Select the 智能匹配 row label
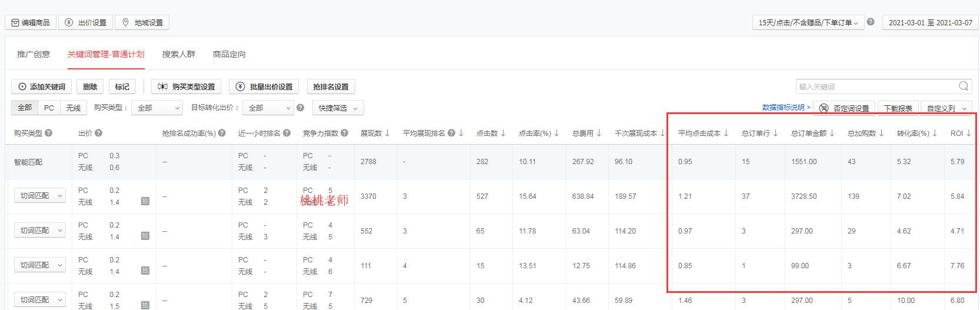Screen dimensions: 980x310 pyautogui.click(x=28, y=162)
